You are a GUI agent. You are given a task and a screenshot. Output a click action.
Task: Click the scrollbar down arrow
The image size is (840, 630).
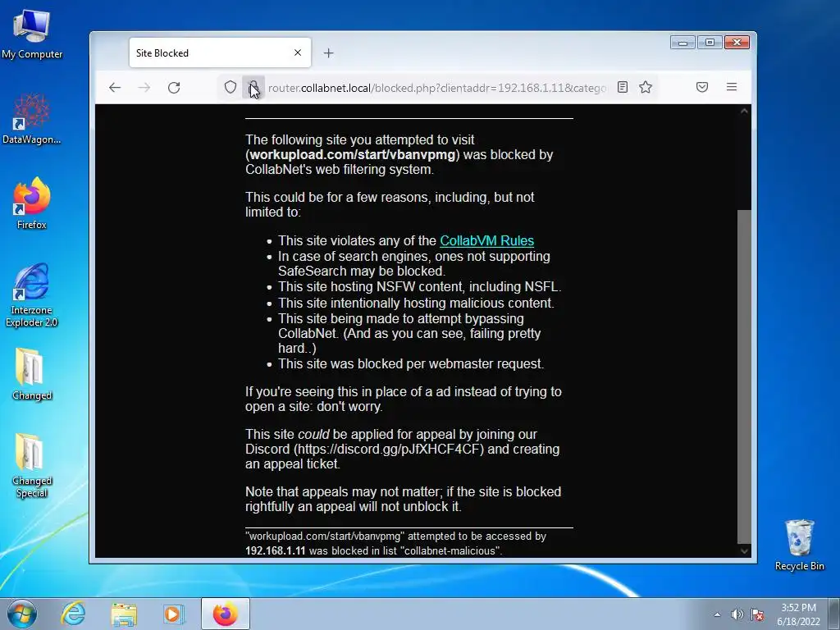(x=744, y=550)
